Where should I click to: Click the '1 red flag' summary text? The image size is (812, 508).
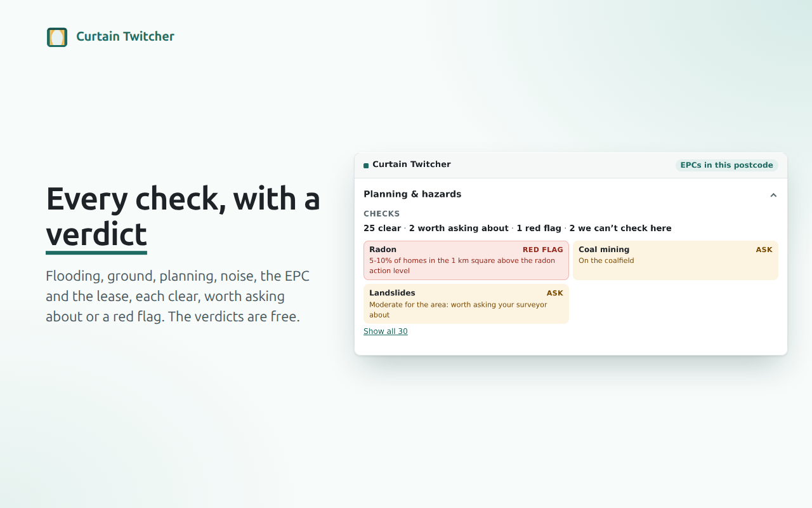[539, 229]
